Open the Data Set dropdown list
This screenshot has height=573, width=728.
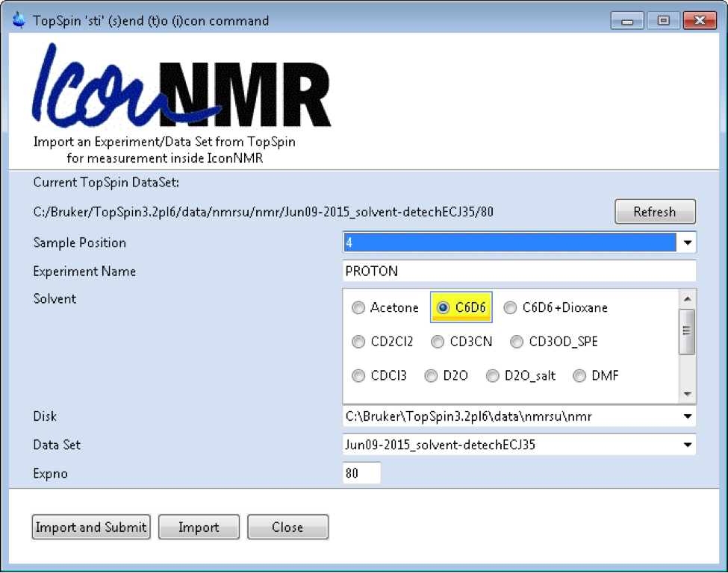tap(687, 445)
